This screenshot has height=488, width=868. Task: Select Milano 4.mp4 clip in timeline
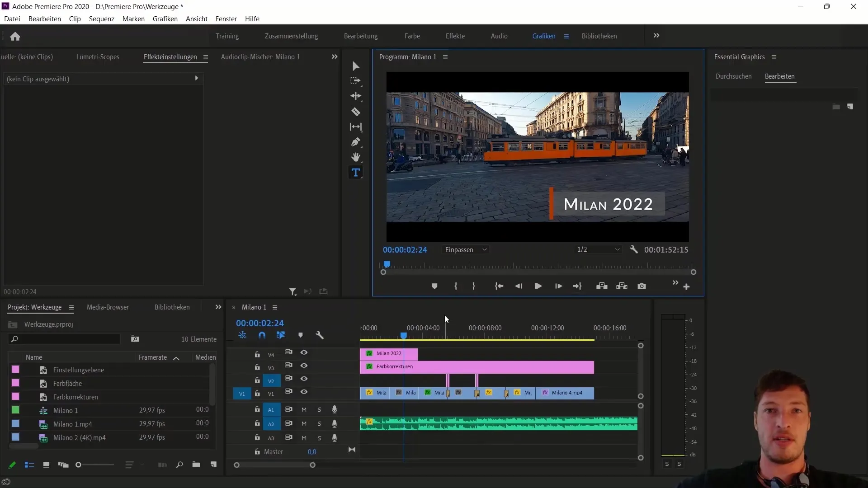pyautogui.click(x=565, y=393)
